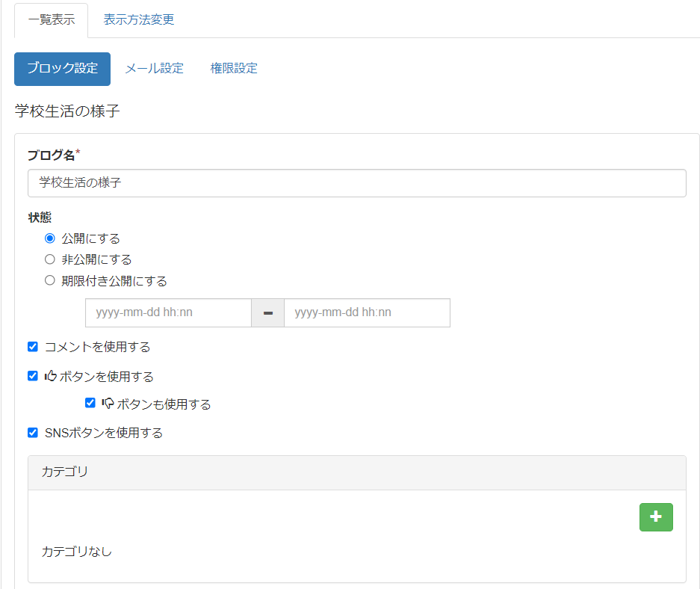
Task: Click the thumbs-down icon in the dislike option
Action: click(108, 404)
